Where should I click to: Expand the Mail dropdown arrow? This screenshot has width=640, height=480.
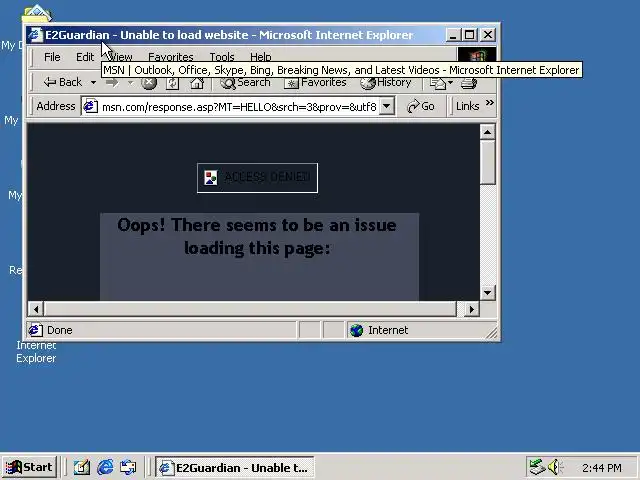451,83
